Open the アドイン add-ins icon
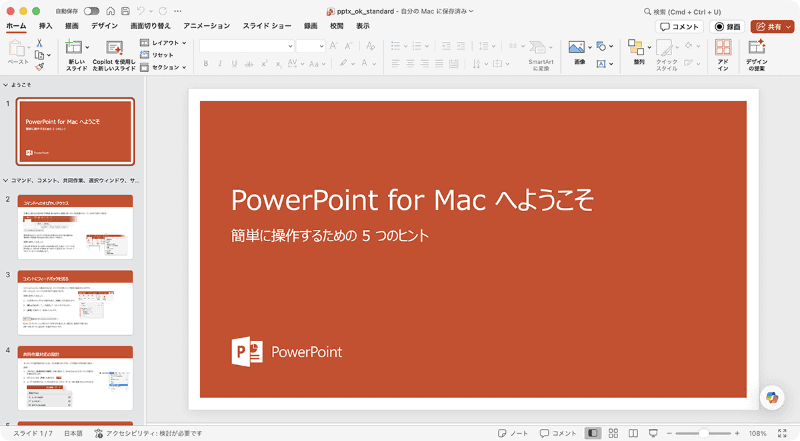 pos(723,47)
